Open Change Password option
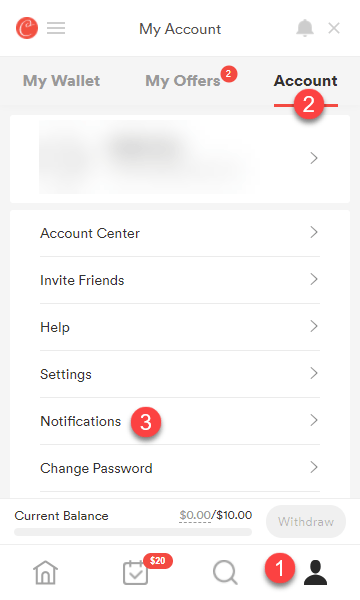The width and height of the screenshot is (360, 600). pyautogui.click(x=180, y=468)
